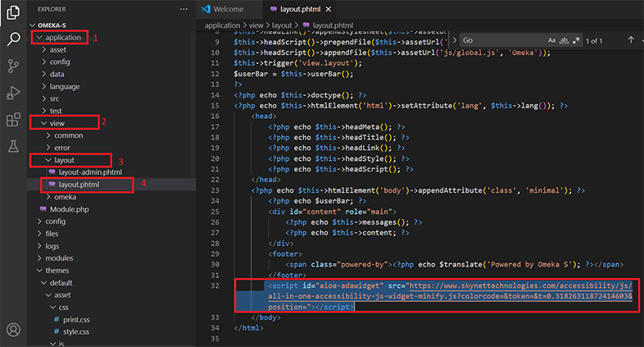Open the Run and Debug view

point(13,93)
